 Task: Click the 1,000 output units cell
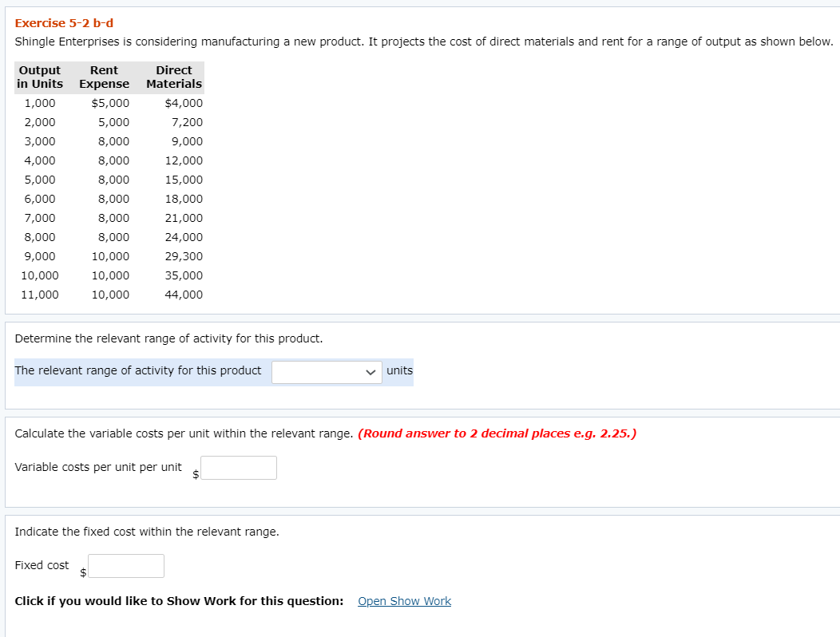coord(40,103)
